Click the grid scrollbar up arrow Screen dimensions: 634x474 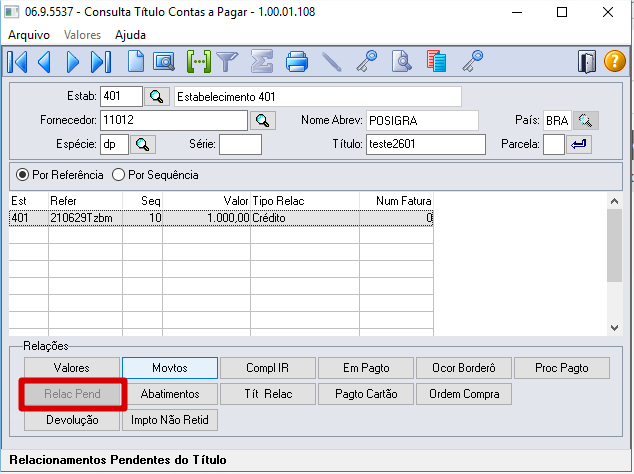[x=615, y=201]
